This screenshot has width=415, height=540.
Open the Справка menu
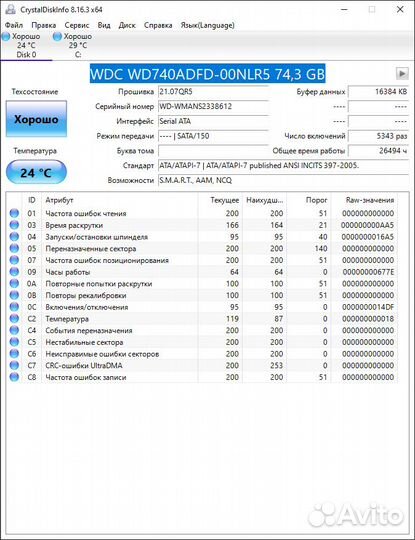(x=158, y=25)
